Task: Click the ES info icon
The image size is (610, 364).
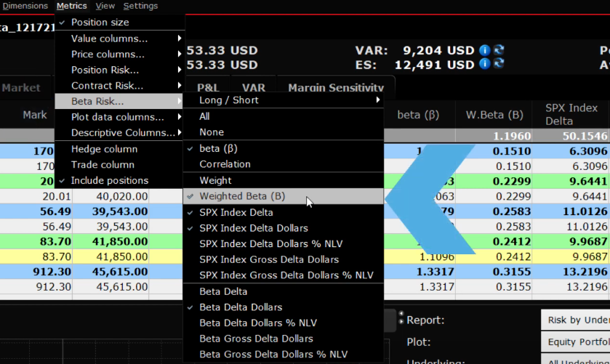Action: (x=485, y=65)
